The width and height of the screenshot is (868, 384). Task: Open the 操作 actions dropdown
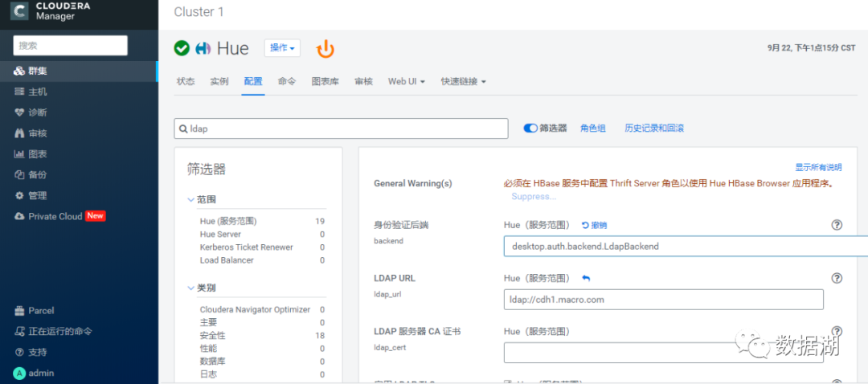(x=282, y=48)
